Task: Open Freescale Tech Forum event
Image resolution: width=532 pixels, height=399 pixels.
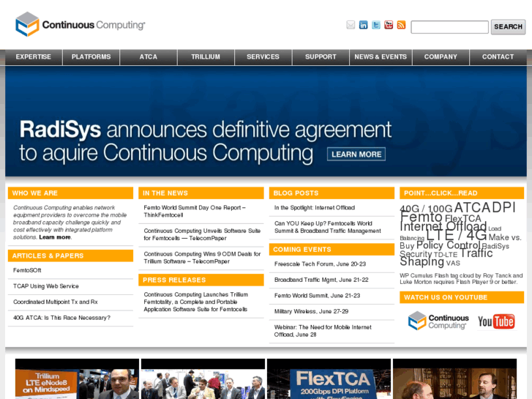Action: pyautogui.click(x=320, y=264)
